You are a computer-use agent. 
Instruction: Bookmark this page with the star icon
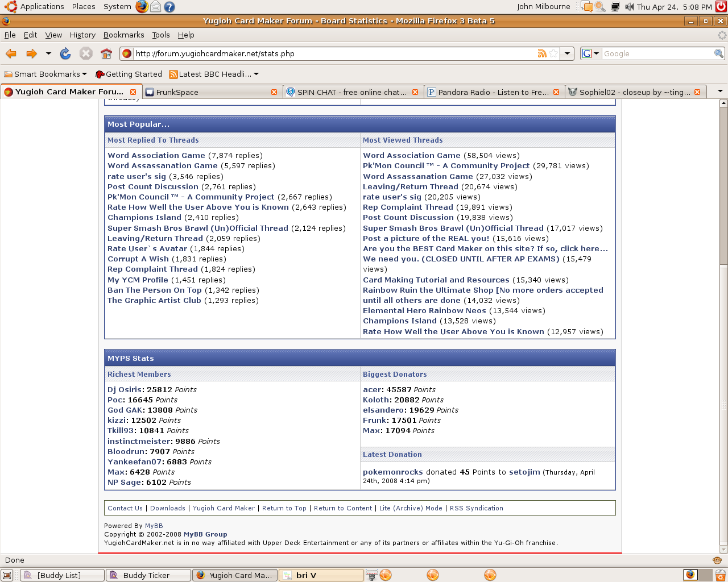tap(553, 53)
